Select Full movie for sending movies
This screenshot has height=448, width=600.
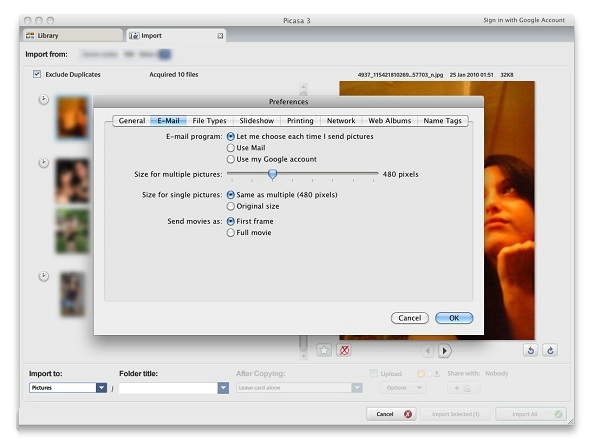[232, 232]
